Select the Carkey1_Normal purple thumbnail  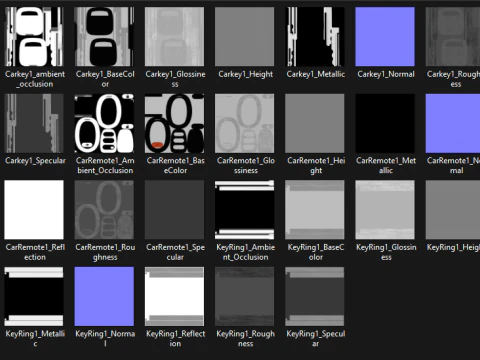[x=385, y=37]
